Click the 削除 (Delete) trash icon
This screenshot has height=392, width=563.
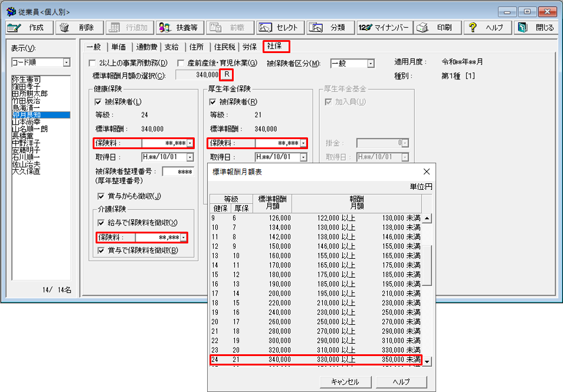coord(64,28)
